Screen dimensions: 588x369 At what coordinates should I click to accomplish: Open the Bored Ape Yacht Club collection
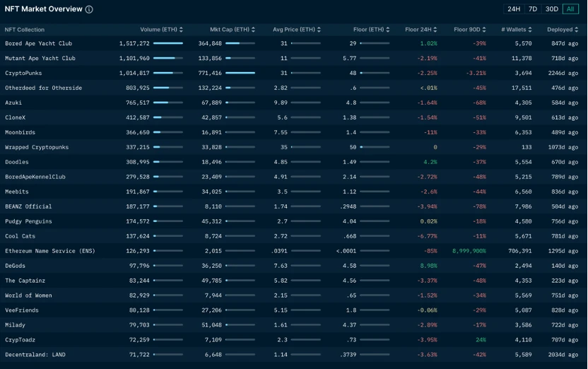[39, 44]
